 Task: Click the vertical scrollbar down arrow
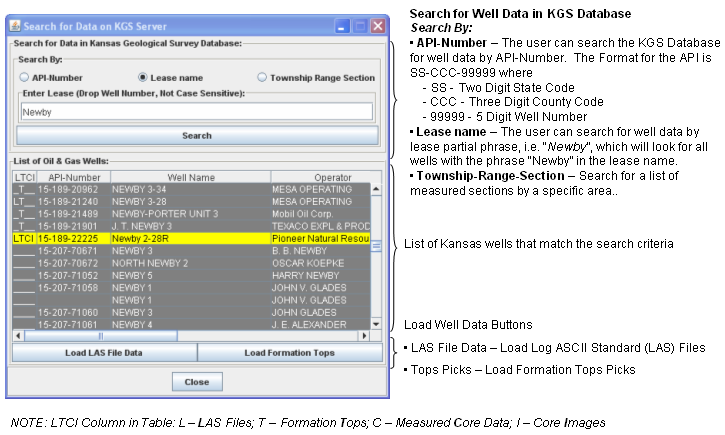click(x=376, y=325)
